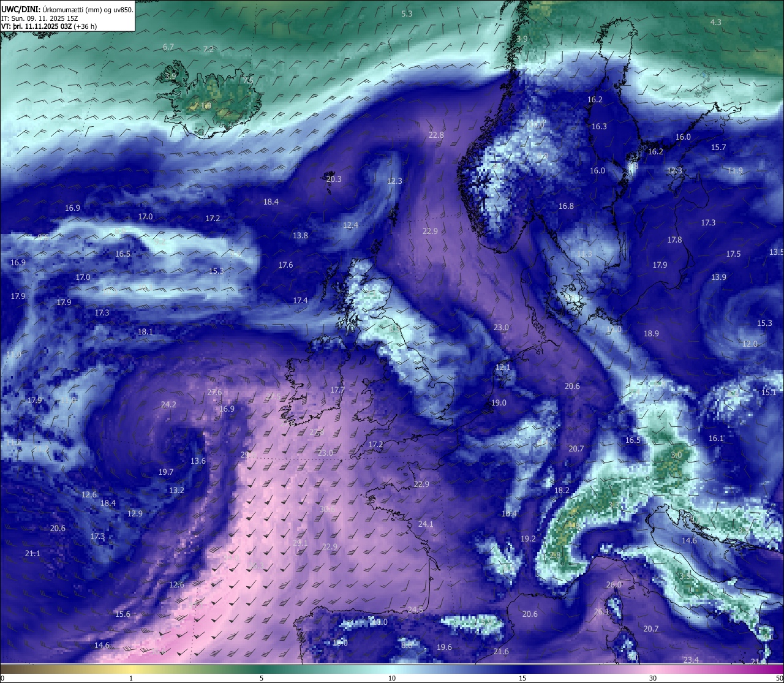
Task: Click the 24.2 value label
Action: pyautogui.click(x=168, y=404)
